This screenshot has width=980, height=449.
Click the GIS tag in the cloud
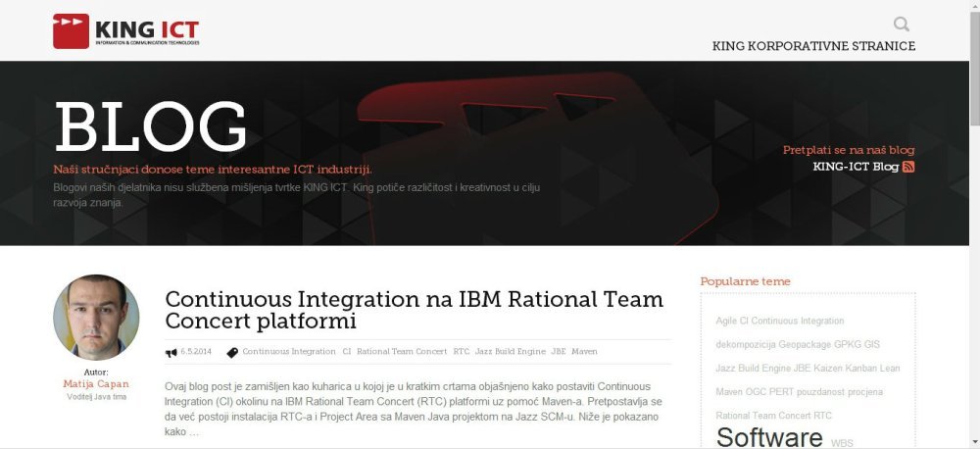click(872, 344)
